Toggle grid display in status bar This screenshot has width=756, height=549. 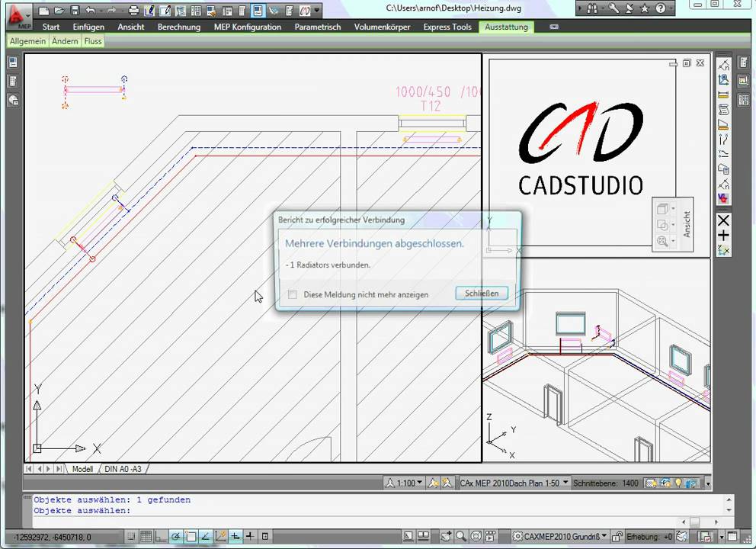coord(146,537)
